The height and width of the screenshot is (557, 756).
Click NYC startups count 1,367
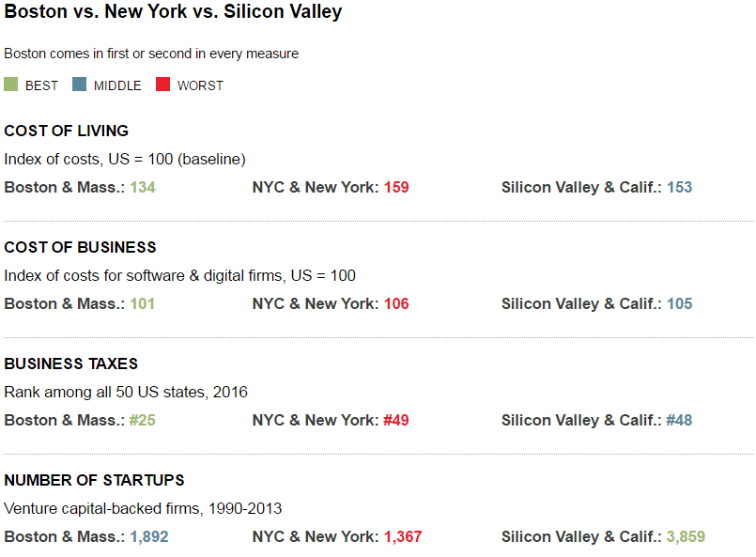click(x=403, y=536)
